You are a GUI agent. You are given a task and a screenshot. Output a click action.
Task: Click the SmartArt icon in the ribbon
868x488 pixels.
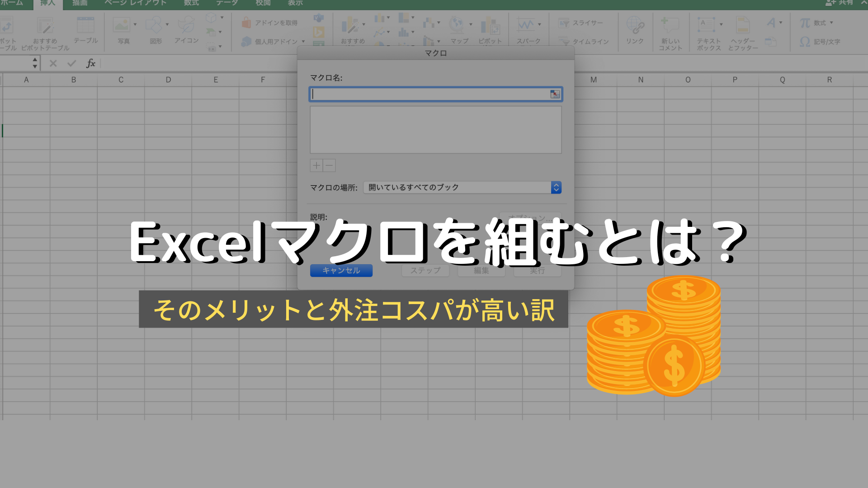coord(211,32)
